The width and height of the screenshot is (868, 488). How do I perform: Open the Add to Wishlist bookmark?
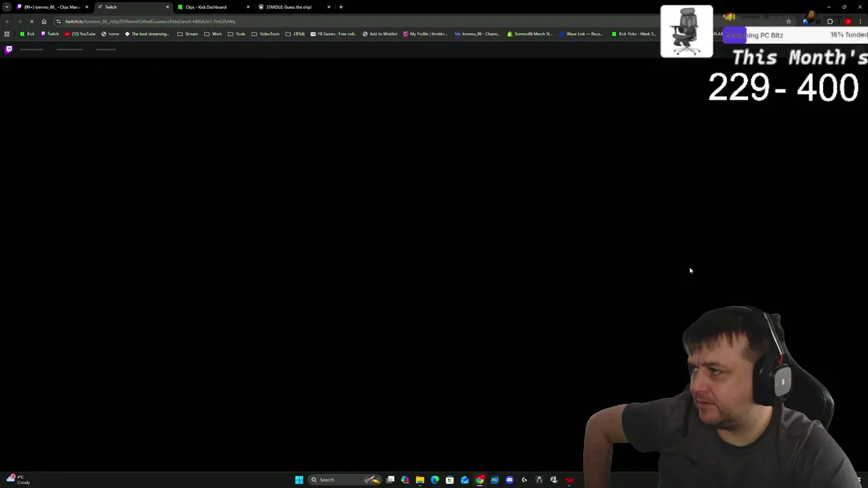[x=380, y=34]
